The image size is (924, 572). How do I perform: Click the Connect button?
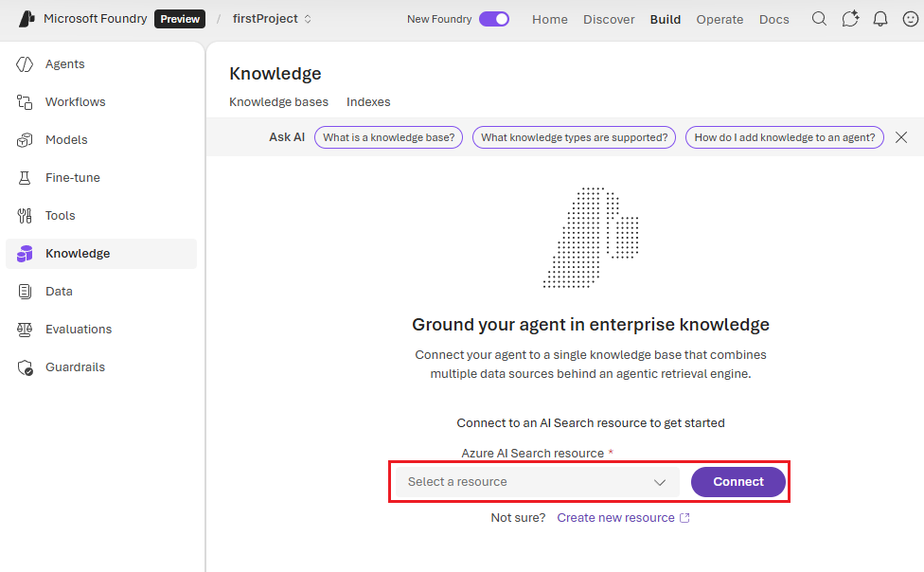tap(737, 481)
